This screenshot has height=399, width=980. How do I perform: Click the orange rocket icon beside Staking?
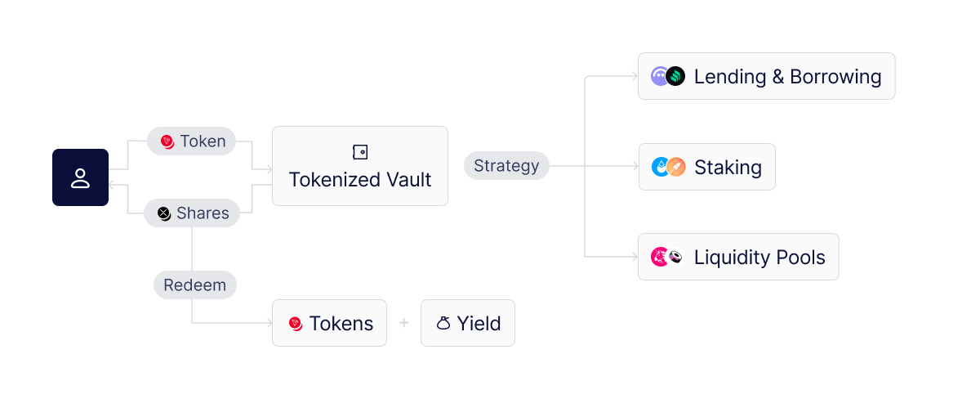tap(676, 167)
